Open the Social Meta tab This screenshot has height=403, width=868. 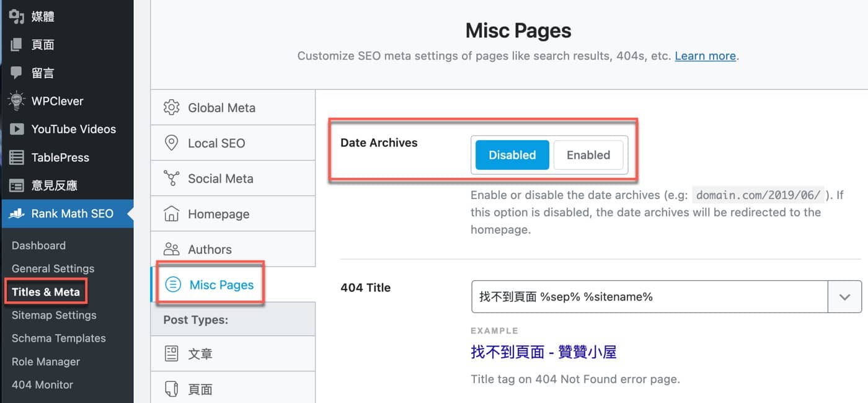pos(233,179)
